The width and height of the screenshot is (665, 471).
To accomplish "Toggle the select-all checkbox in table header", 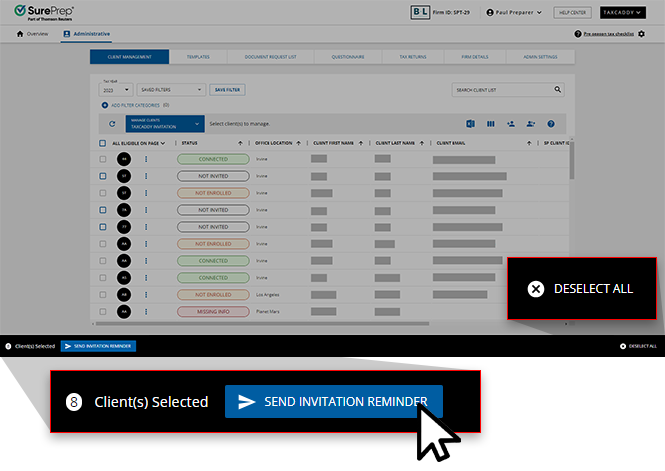I will click(102, 143).
